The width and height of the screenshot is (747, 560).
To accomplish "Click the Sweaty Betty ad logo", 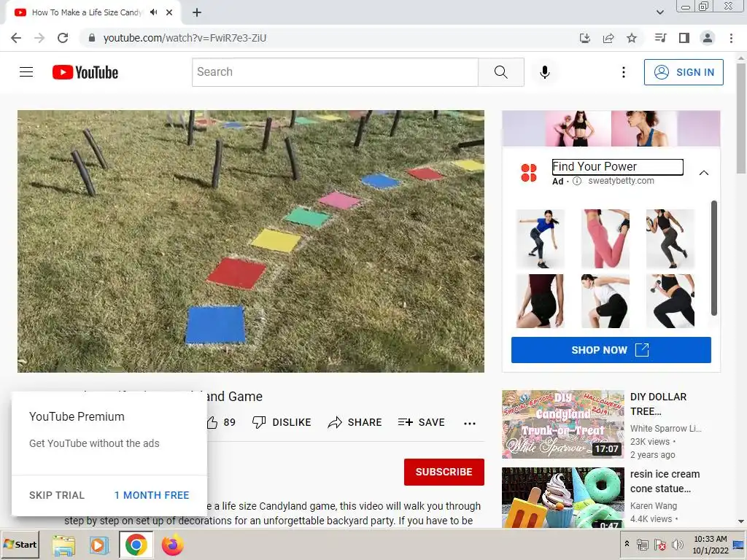I will click(529, 172).
